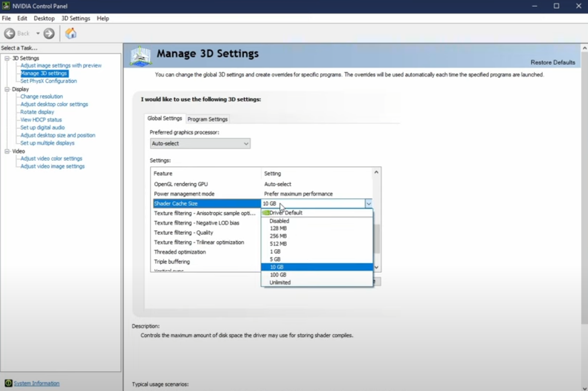Open the Edit menu
Screen dimensions: 588x391
(22, 18)
